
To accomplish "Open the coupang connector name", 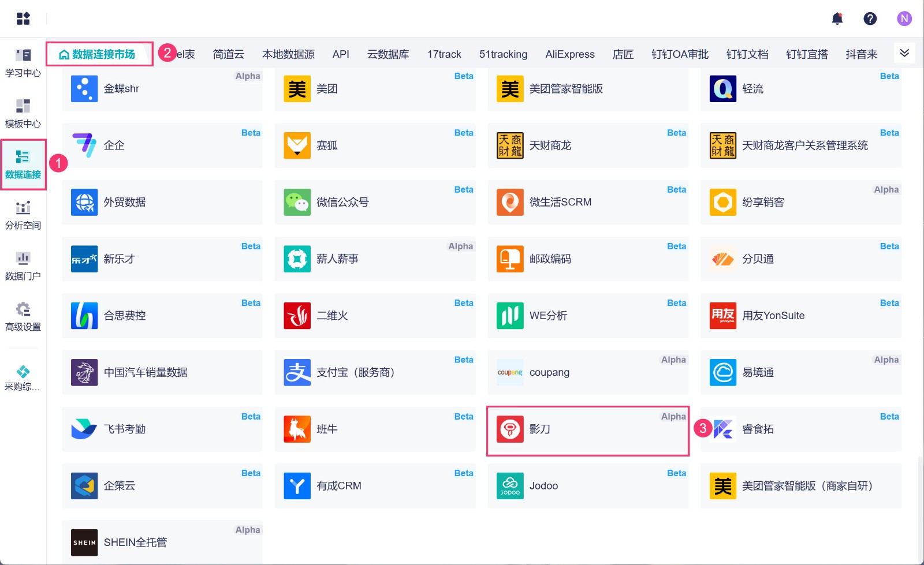I will click(549, 372).
